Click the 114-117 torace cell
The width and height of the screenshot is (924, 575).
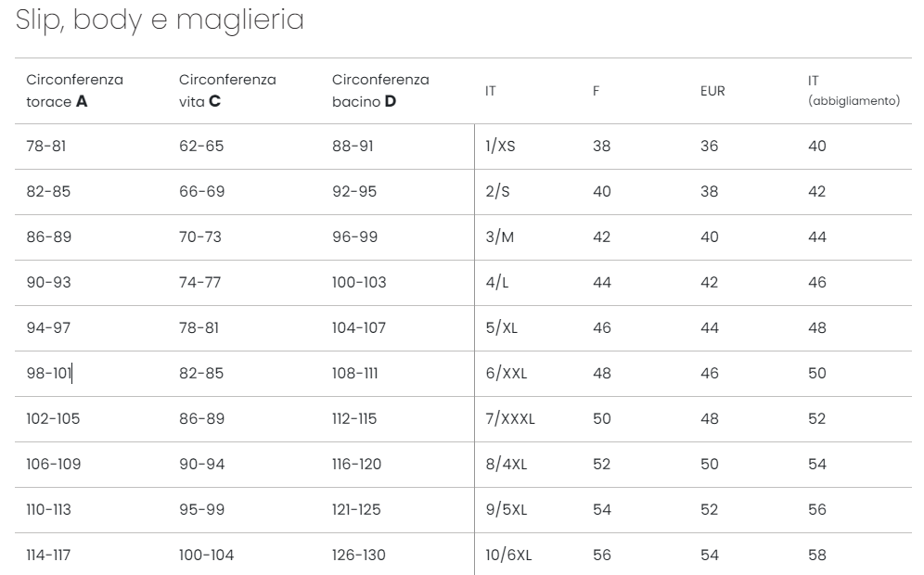(48, 555)
